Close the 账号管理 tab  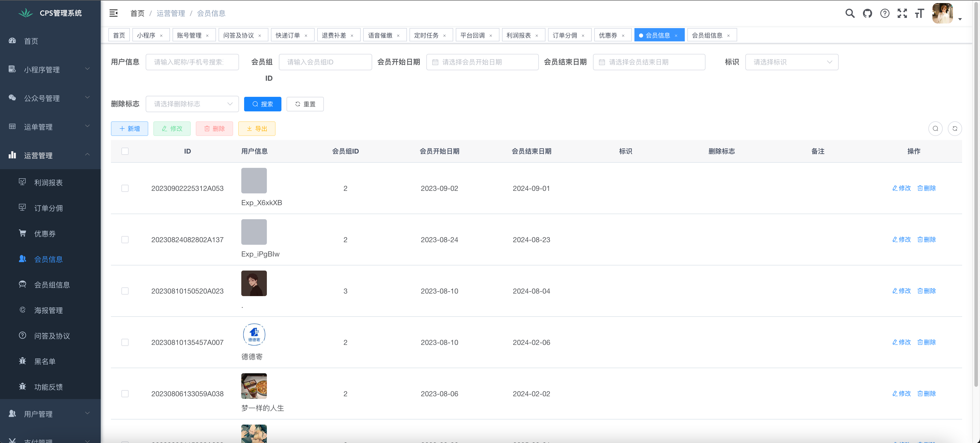(207, 35)
